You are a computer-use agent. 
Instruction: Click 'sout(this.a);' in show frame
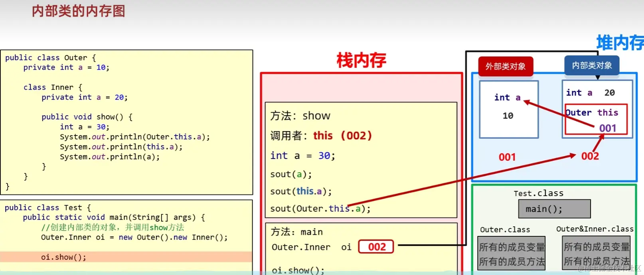click(x=301, y=191)
